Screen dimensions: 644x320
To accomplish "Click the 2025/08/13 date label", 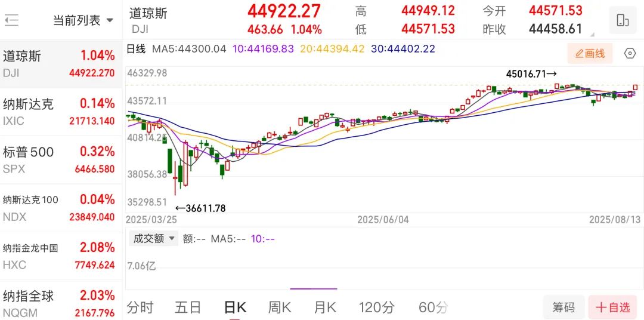I will click(x=614, y=220).
